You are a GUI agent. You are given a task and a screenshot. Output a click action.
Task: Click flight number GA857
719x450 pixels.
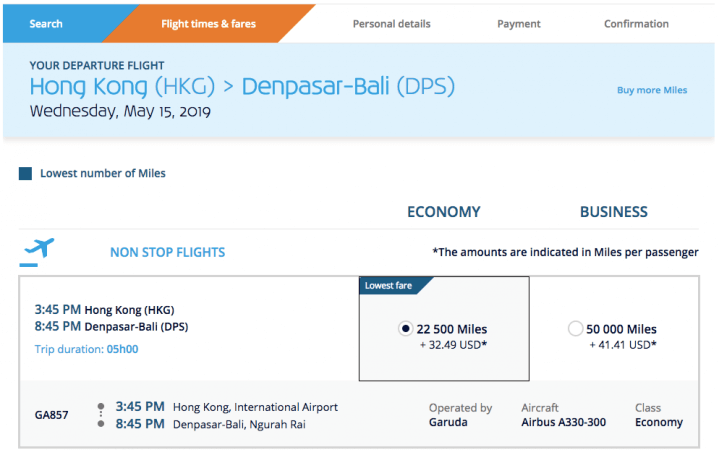51,415
